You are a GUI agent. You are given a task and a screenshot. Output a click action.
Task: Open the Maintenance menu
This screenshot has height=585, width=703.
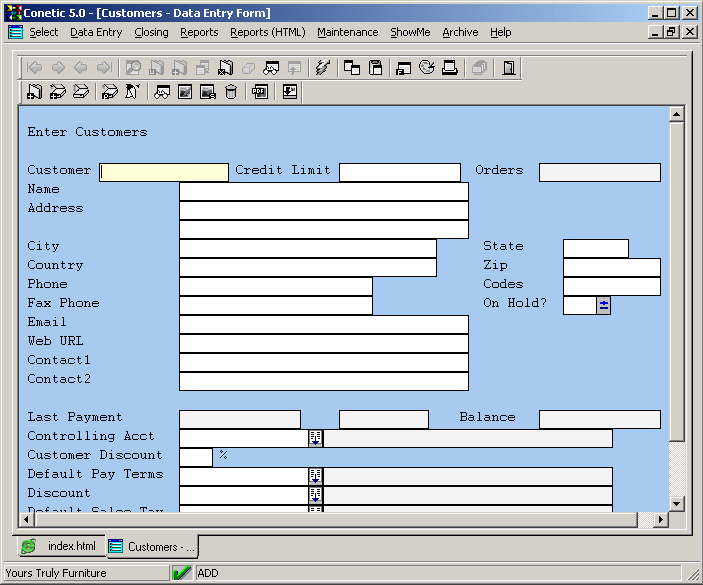pyautogui.click(x=347, y=32)
